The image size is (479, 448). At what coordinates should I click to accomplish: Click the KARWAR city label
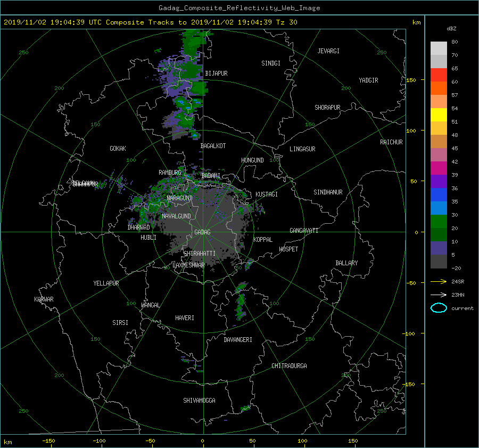point(44,299)
